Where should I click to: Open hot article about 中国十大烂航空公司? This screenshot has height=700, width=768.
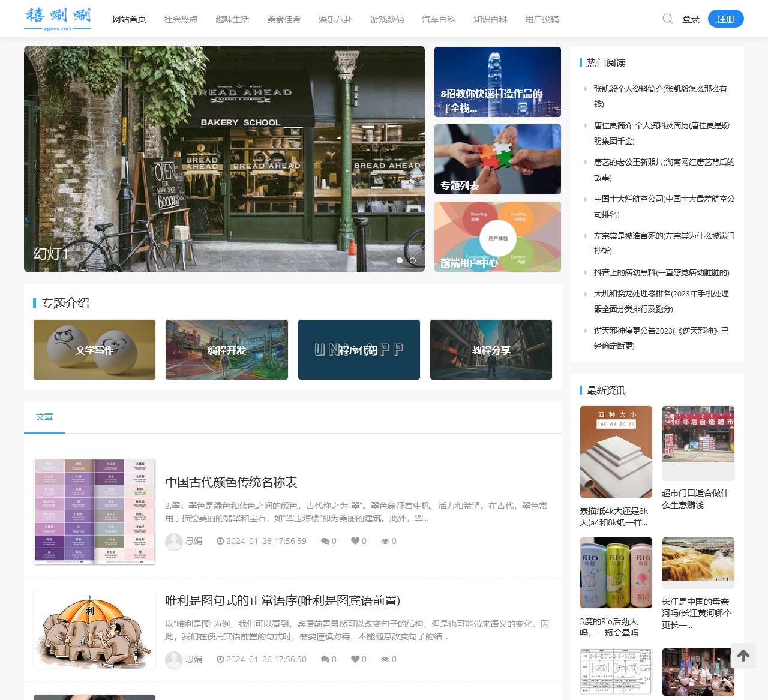click(664, 206)
